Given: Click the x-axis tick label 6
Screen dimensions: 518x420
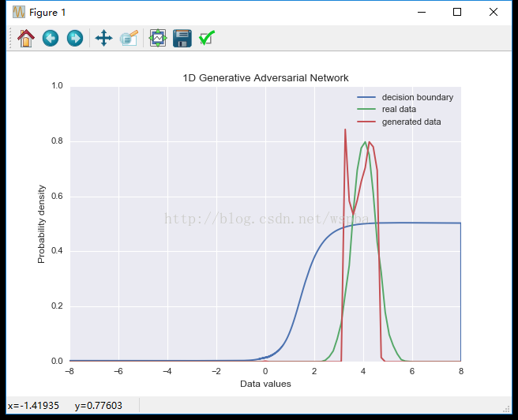Looking at the screenshot, I should [x=412, y=372].
